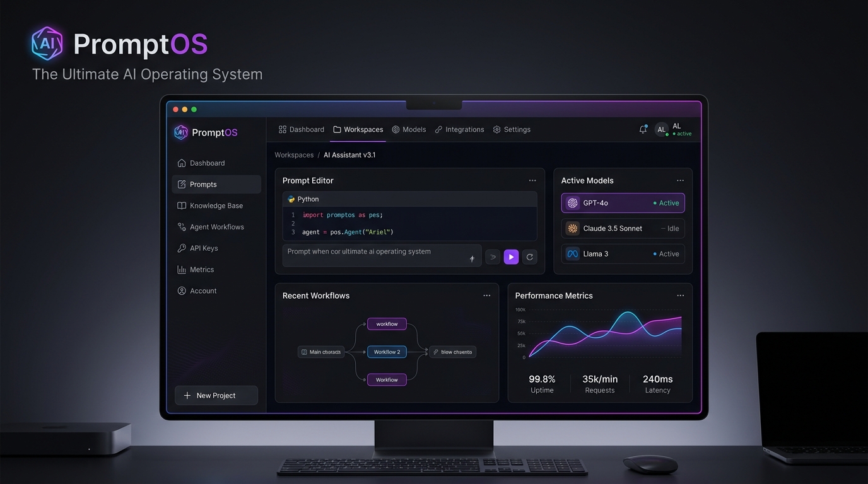The image size is (868, 484).
Task: Select the bottom purple "Workflow" node
Action: tap(387, 380)
